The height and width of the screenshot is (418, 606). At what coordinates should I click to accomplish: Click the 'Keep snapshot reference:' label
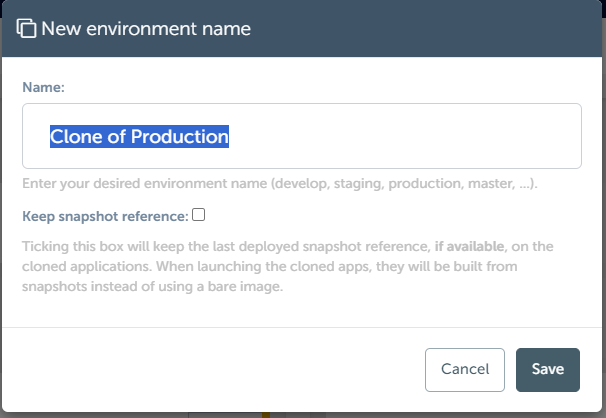(105, 215)
